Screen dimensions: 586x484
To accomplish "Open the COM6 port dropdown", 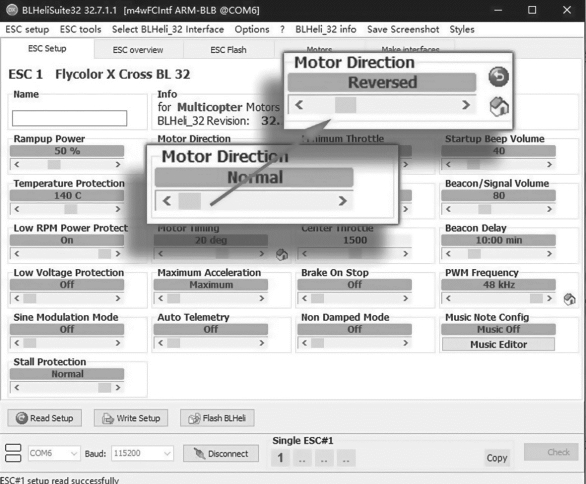I will point(54,453).
